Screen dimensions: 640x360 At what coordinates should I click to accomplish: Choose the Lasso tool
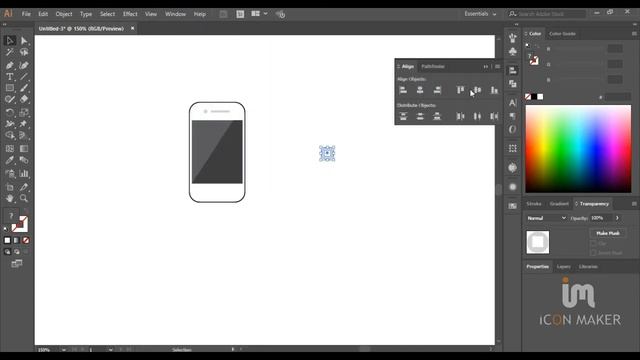pyautogui.click(x=24, y=52)
